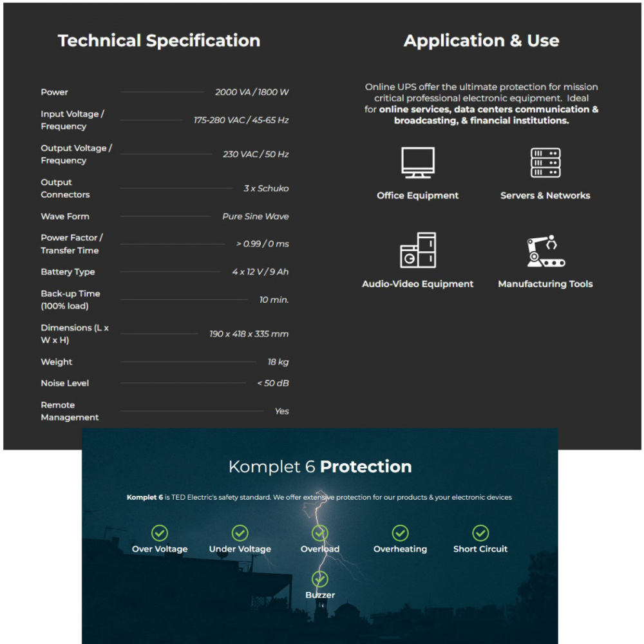Click the Servers & Networks rack icon
This screenshot has width=644, height=644.
point(545,163)
